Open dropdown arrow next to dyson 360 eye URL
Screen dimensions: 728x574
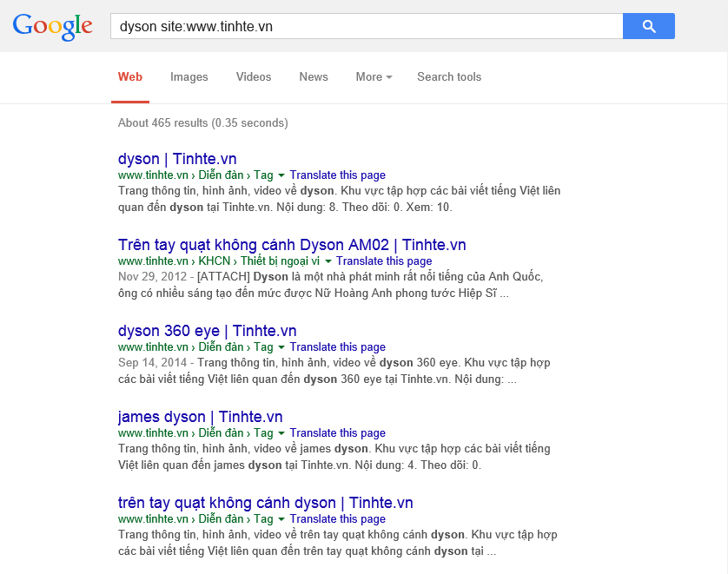[x=281, y=346]
